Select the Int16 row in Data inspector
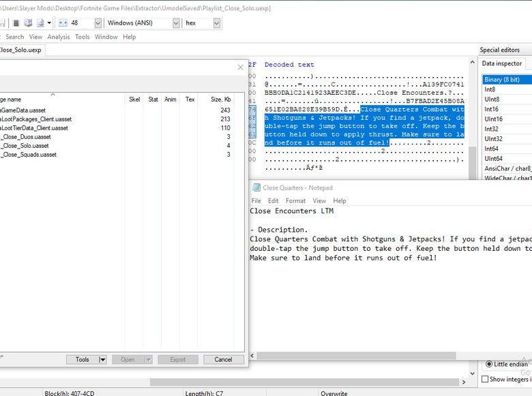Viewport: 532px width, 396px height. tap(491, 109)
